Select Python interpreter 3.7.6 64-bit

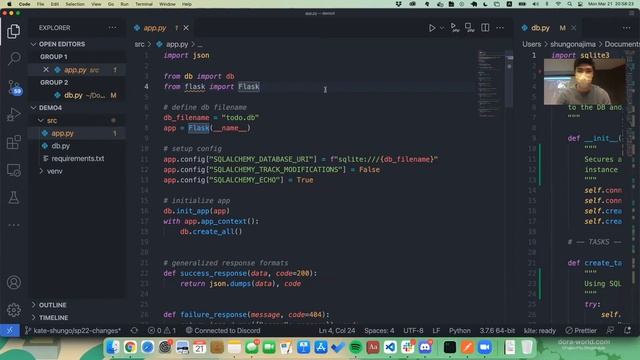[x=497, y=330]
